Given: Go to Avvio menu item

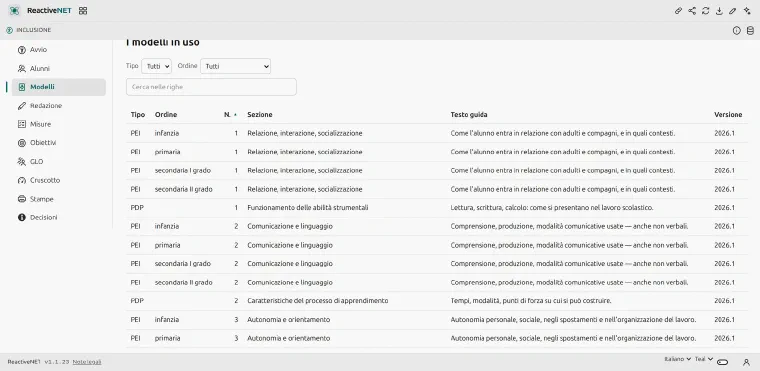Looking at the screenshot, I should [x=38, y=50].
